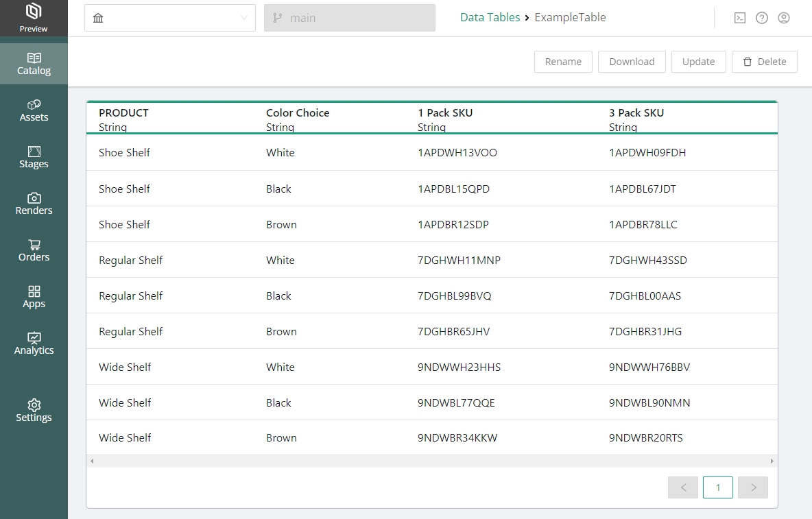Open the Orders section

point(34,250)
